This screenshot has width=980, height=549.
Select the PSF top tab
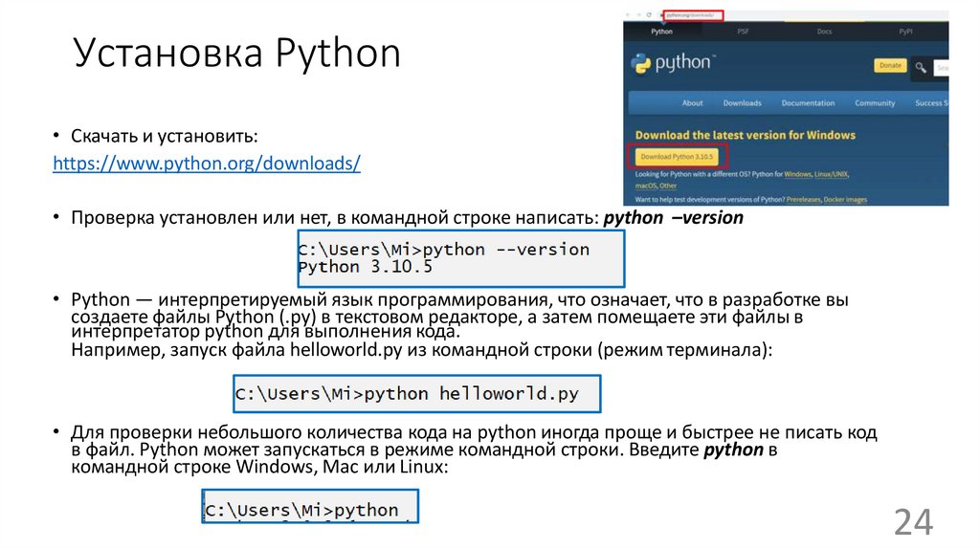(x=743, y=32)
